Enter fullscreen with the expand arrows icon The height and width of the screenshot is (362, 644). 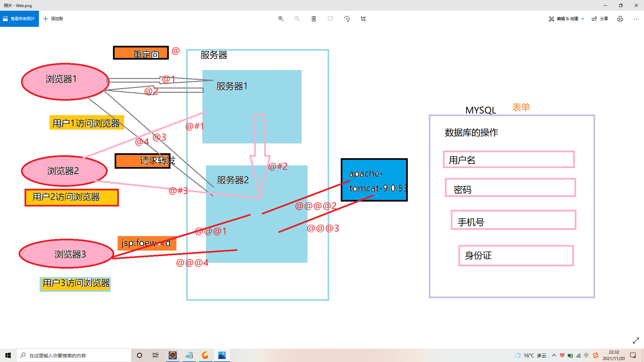point(636,341)
